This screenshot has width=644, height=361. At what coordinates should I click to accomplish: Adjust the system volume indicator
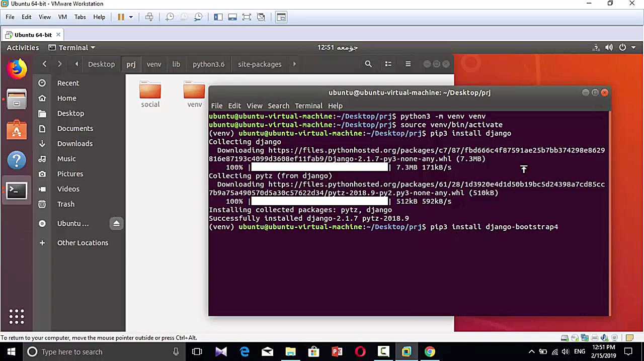[x=609, y=47]
